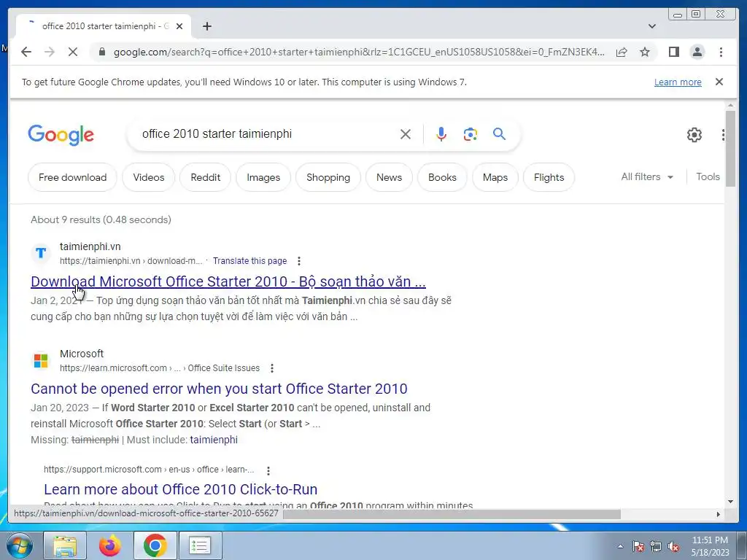Open more options for taimienphi.vn result
Viewport: 747px width, 560px height.
pos(298,261)
